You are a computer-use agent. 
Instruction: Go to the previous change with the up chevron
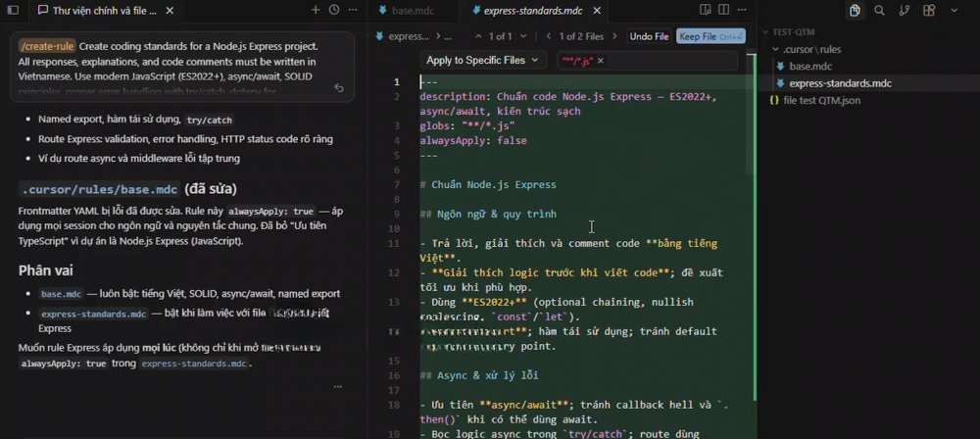click(479, 36)
